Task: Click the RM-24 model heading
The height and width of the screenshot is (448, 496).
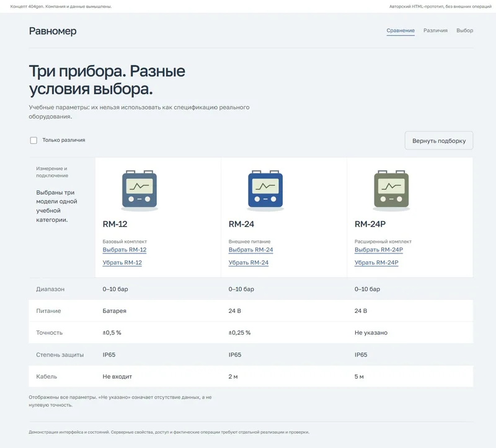Action: coord(241,224)
